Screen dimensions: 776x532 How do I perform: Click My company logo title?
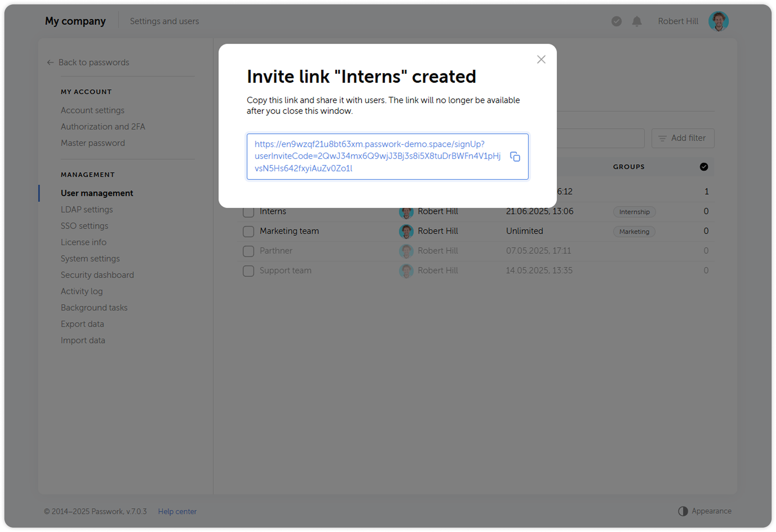click(x=75, y=21)
